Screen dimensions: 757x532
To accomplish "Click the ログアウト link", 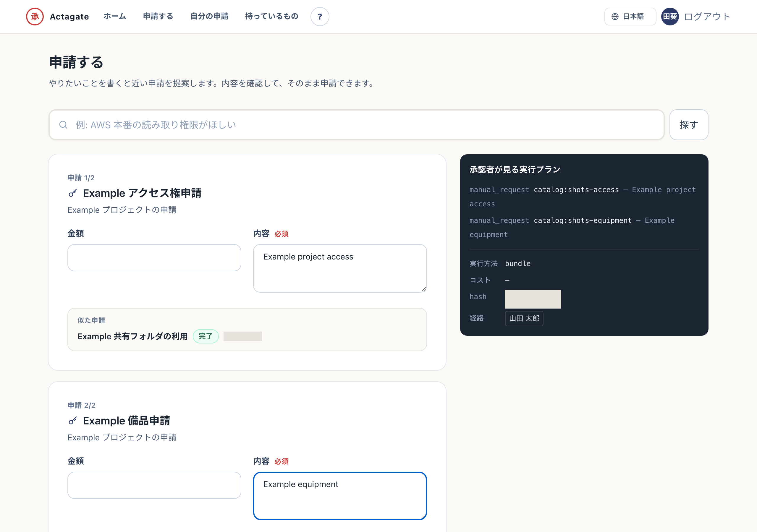I will [x=707, y=17].
